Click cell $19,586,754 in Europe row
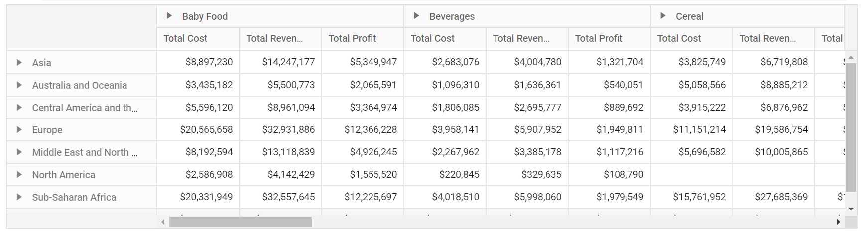 coord(773,129)
